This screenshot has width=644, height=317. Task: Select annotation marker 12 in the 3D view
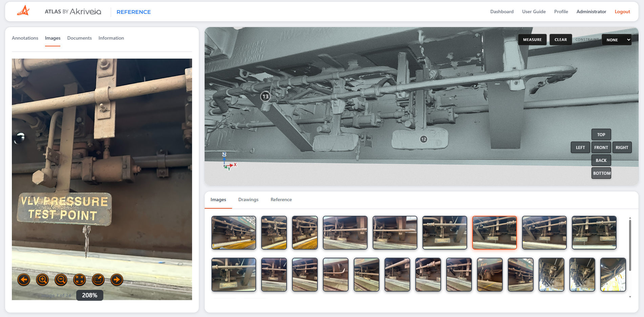tap(423, 139)
